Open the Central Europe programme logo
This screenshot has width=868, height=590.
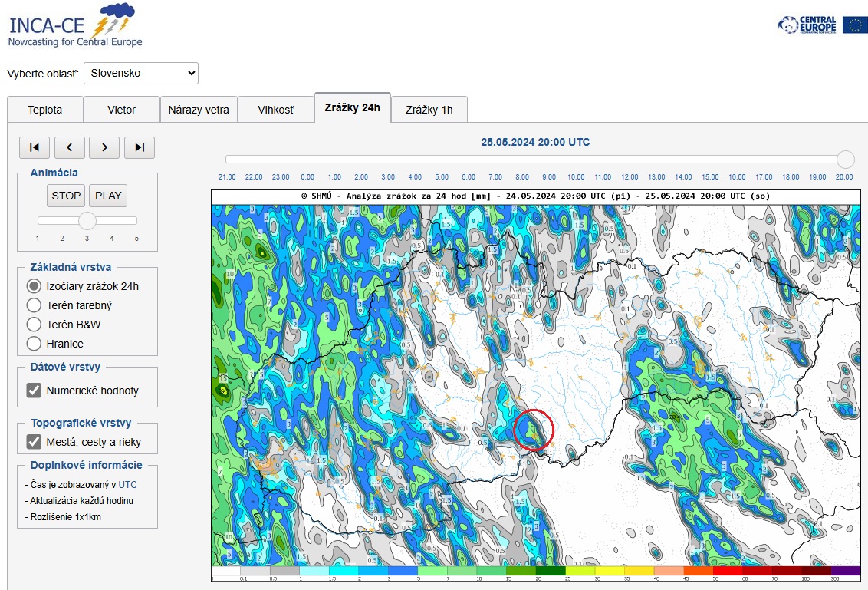coord(807,25)
